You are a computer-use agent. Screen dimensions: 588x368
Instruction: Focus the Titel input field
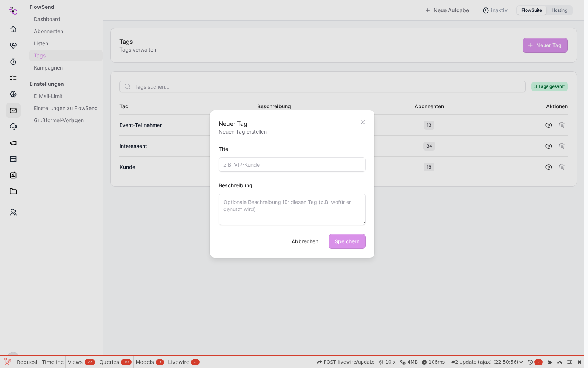[x=292, y=164]
